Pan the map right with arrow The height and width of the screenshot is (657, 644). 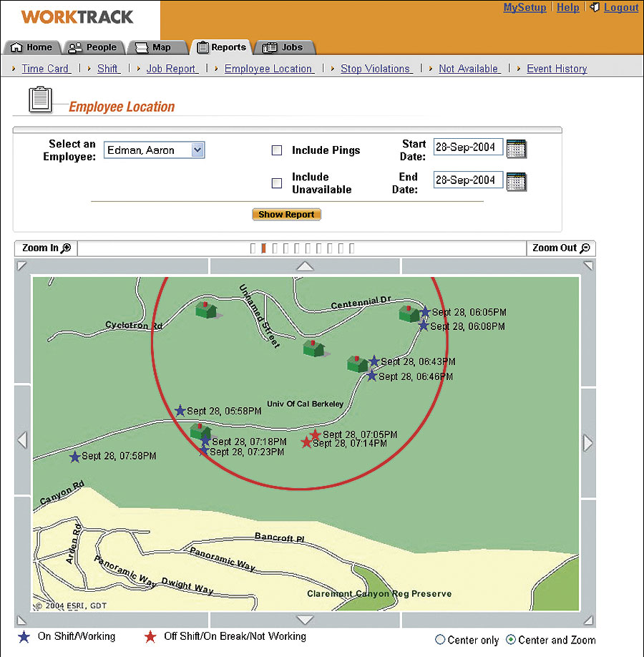pyautogui.click(x=588, y=443)
